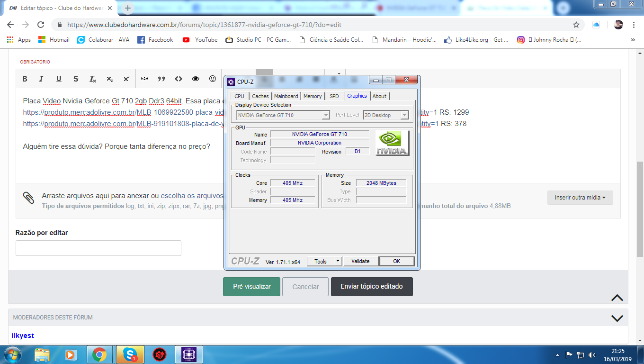The width and height of the screenshot is (644, 364).
Task: Click the page vertical scrollbar
Action: pyautogui.click(x=640, y=209)
